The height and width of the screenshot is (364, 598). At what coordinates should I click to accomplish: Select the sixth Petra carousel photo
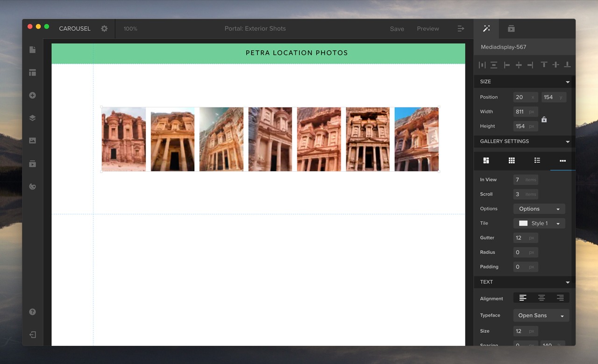coord(368,139)
